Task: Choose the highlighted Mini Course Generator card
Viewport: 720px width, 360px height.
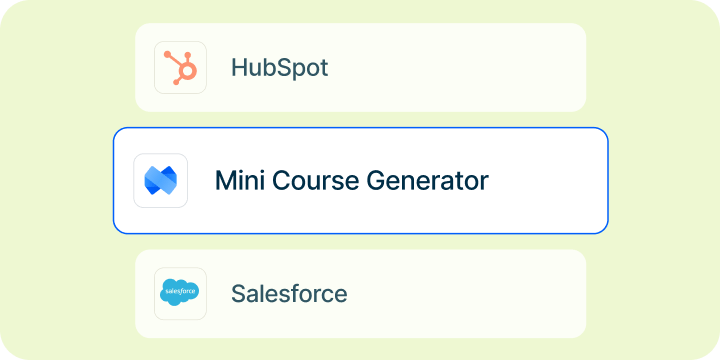Action: click(360, 180)
